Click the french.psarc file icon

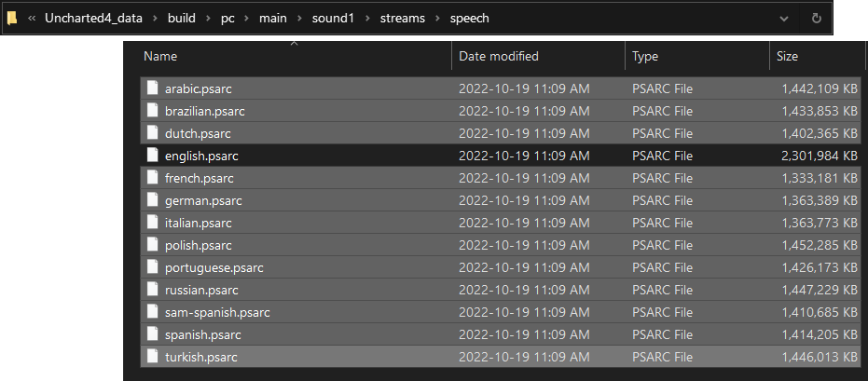tap(153, 178)
